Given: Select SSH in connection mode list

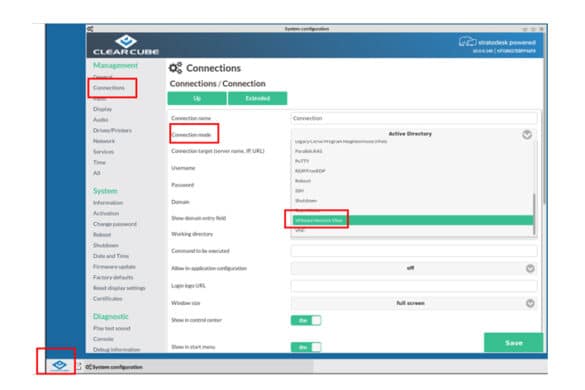Looking at the screenshot, I should pos(299,191).
